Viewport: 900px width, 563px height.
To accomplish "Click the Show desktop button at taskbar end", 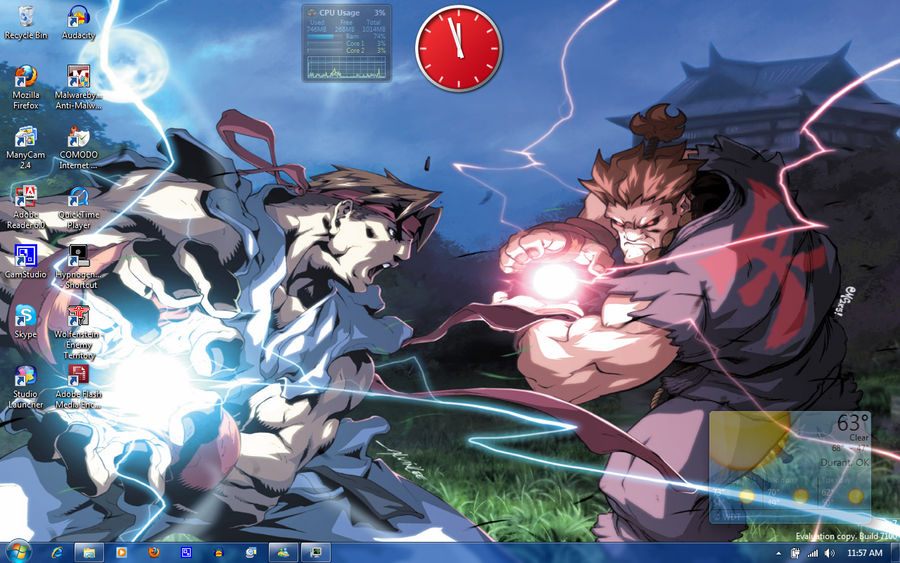I will tap(895, 553).
